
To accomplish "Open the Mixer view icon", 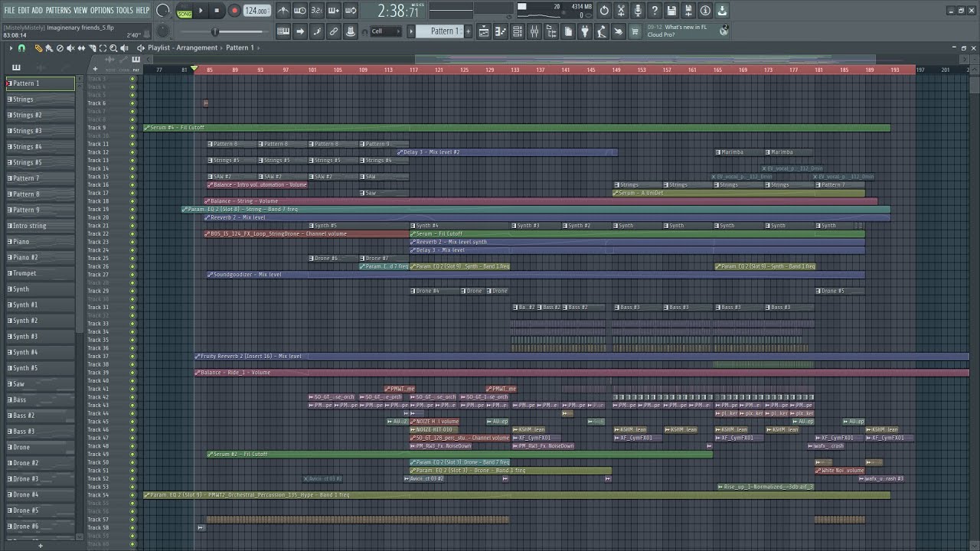I will (x=534, y=31).
